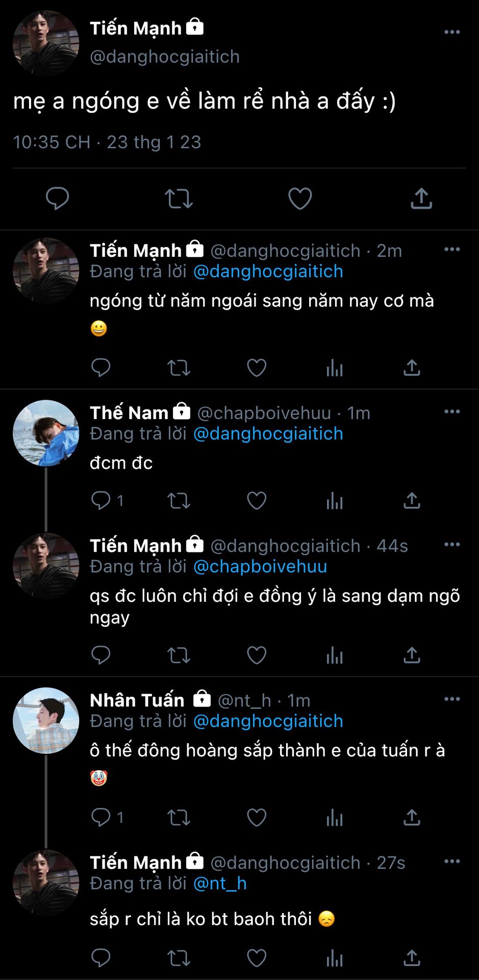This screenshot has width=479, height=980.
Task: Retweet Thế Nam's "đcm đc" reply
Action: (x=179, y=501)
